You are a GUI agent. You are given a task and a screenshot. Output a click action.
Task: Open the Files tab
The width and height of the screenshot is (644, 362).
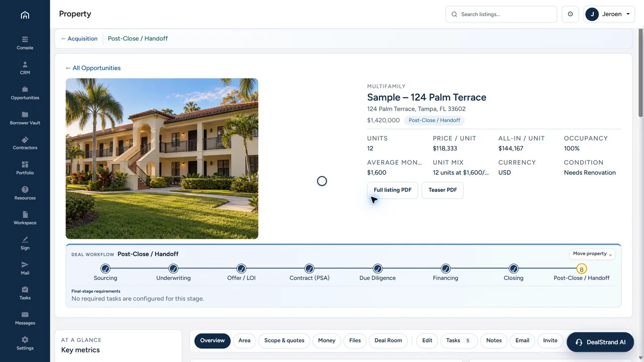tap(355, 340)
